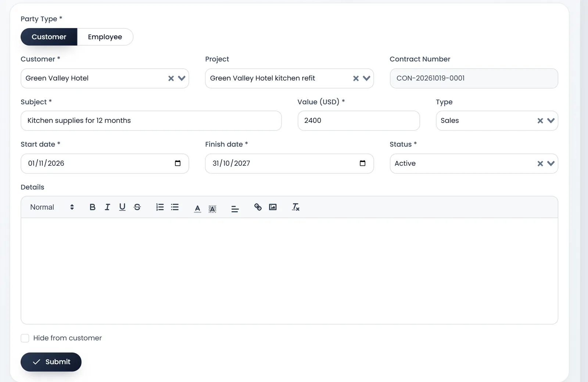Insert an image into Details
This screenshot has width=588, height=382.
pos(273,207)
